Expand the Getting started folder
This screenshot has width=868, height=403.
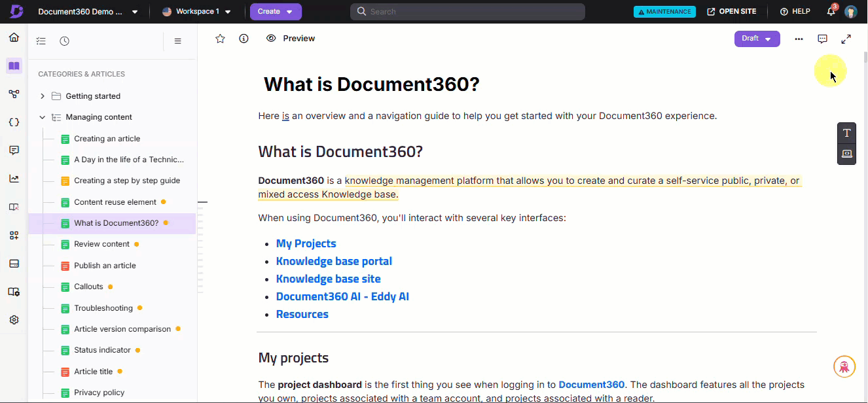click(x=43, y=96)
